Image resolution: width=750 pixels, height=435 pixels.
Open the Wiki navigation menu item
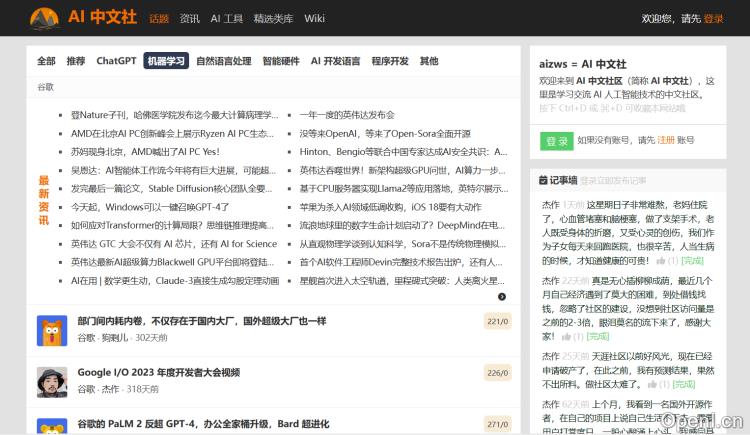tap(314, 18)
